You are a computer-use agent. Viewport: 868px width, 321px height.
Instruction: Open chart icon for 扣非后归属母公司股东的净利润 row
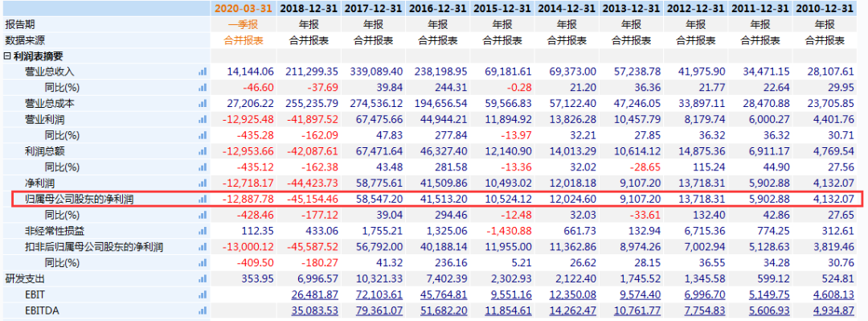202,247
